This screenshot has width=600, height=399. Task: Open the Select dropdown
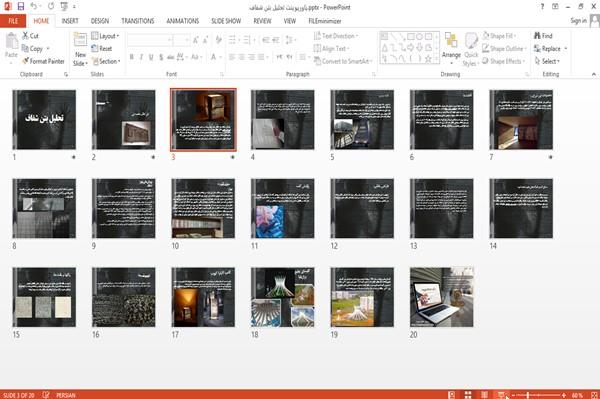pyautogui.click(x=547, y=61)
